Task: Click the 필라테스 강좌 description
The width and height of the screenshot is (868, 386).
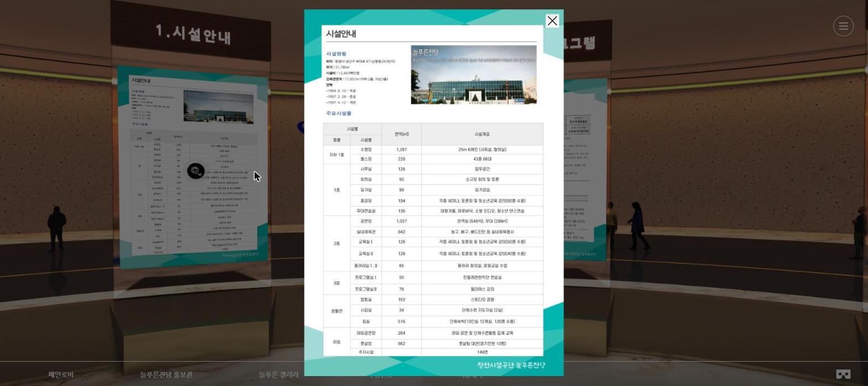Action: tap(482, 289)
